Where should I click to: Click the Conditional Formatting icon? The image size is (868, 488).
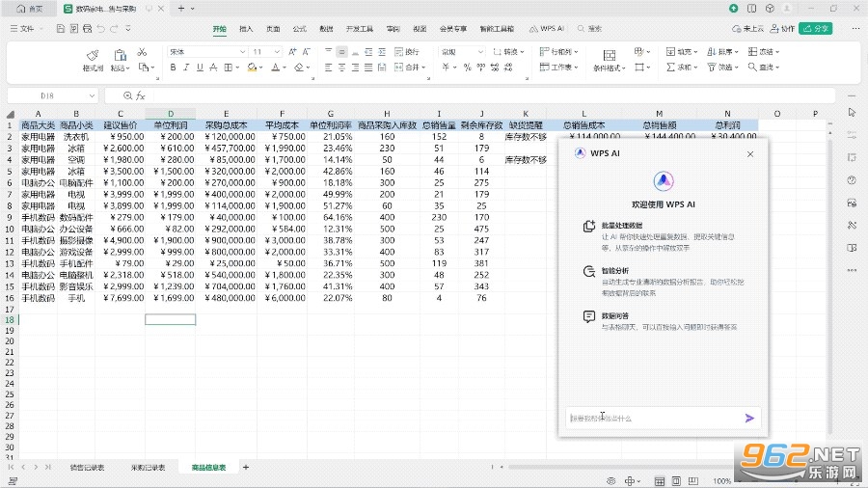click(610, 55)
